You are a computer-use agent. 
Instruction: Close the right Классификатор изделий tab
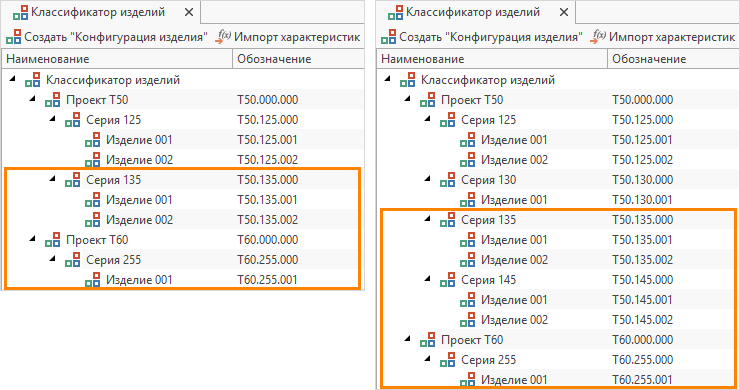click(563, 12)
